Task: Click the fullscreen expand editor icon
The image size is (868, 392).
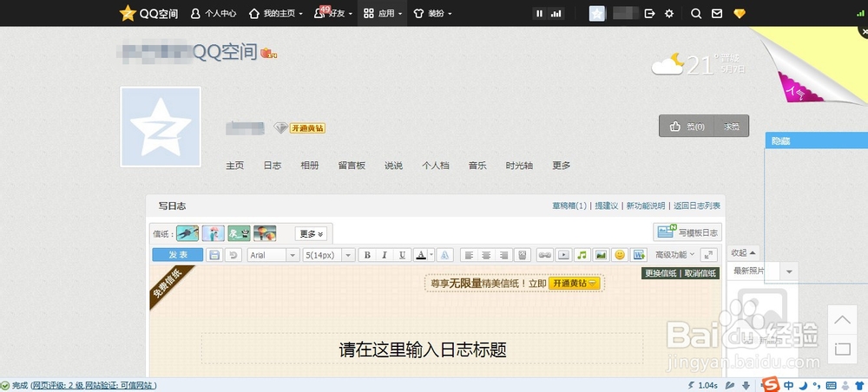Action: click(x=708, y=255)
